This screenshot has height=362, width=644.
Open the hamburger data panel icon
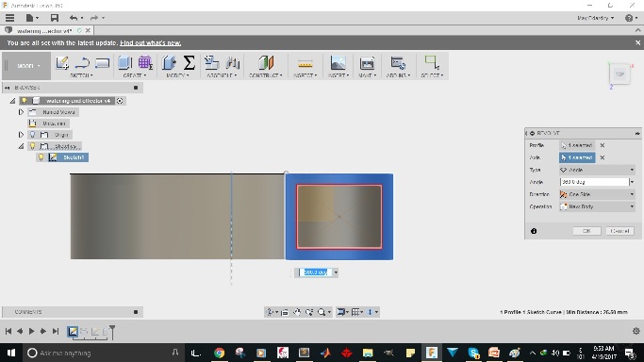(9, 18)
